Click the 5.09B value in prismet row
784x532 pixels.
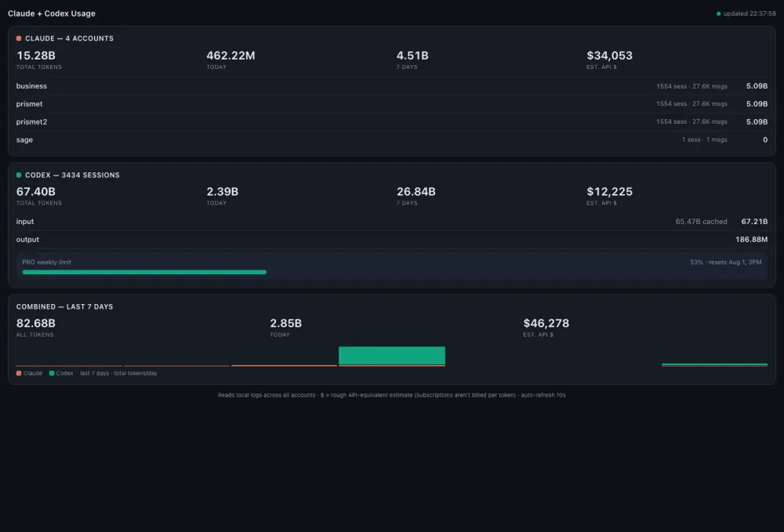click(x=757, y=104)
